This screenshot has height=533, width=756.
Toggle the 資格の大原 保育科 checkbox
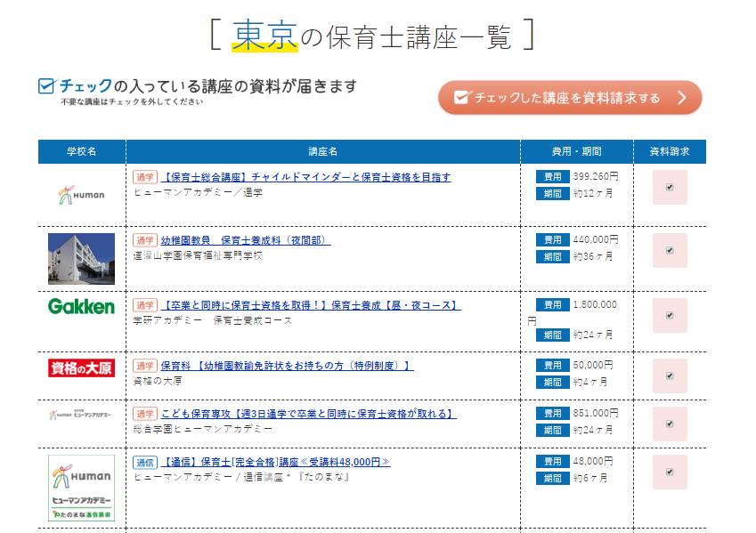(670, 376)
